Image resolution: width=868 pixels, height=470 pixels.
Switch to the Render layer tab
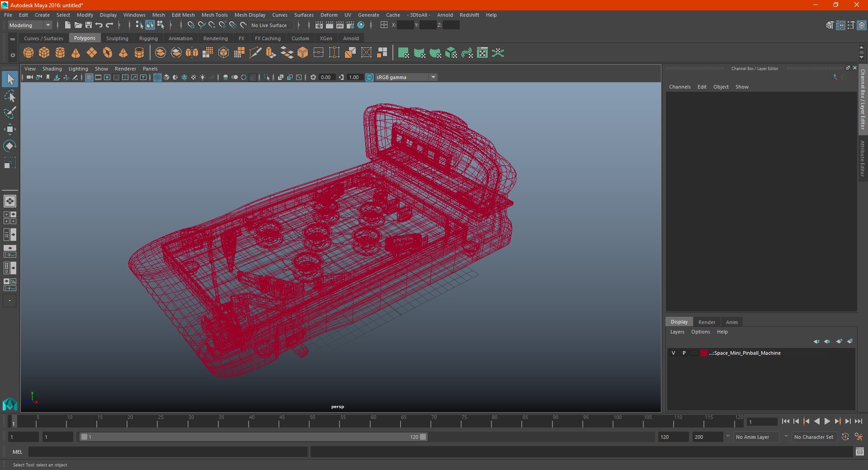[707, 322]
